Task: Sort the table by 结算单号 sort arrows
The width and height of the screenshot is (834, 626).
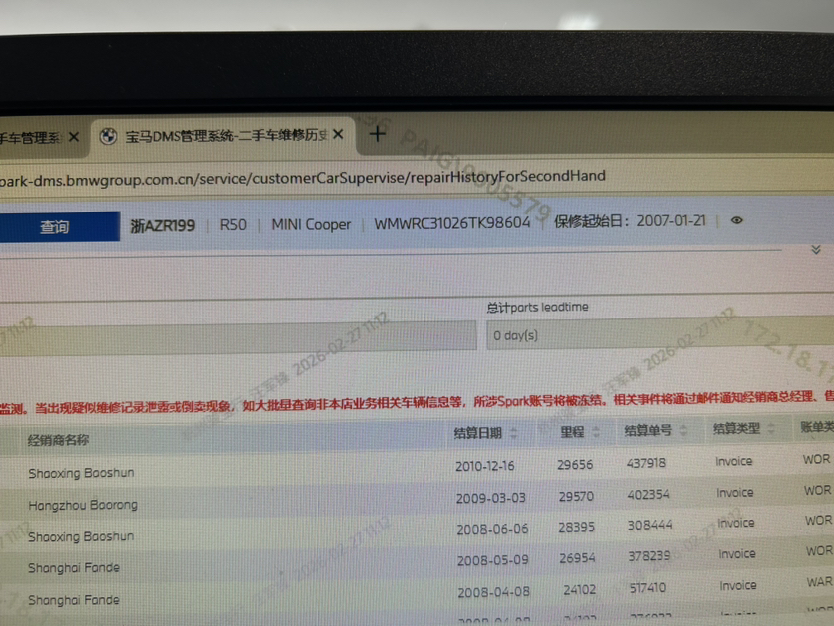Action: point(683,431)
